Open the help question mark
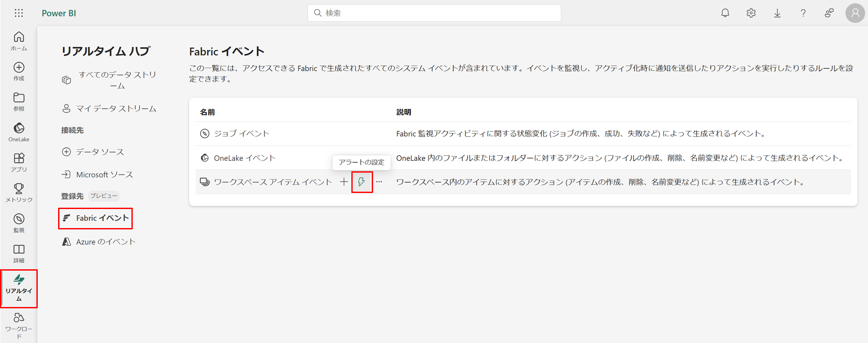The image size is (868, 343). [x=803, y=13]
